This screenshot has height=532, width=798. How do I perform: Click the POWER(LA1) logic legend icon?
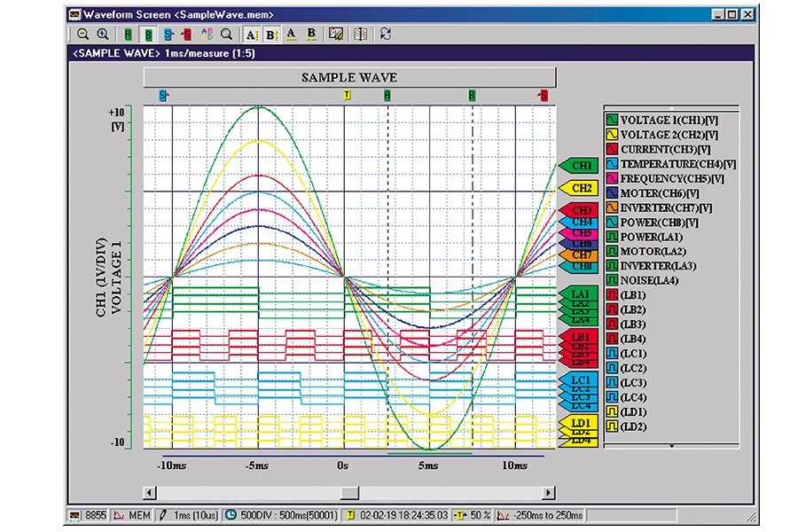tap(612, 237)
